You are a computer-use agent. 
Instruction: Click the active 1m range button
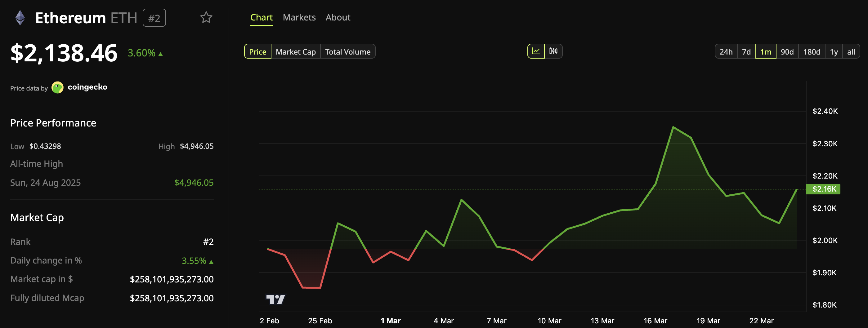pos(766,51)
